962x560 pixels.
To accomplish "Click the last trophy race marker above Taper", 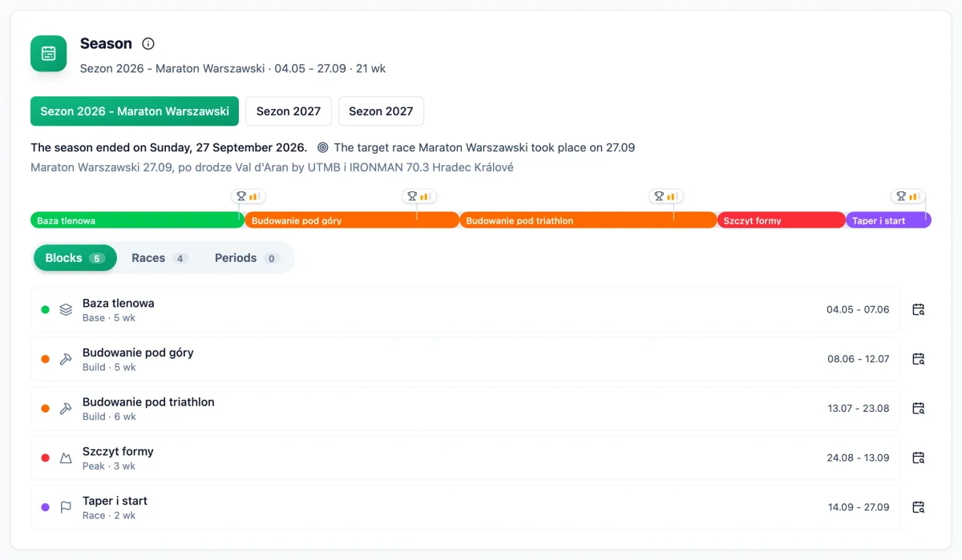I will click(x=907, y=196).
